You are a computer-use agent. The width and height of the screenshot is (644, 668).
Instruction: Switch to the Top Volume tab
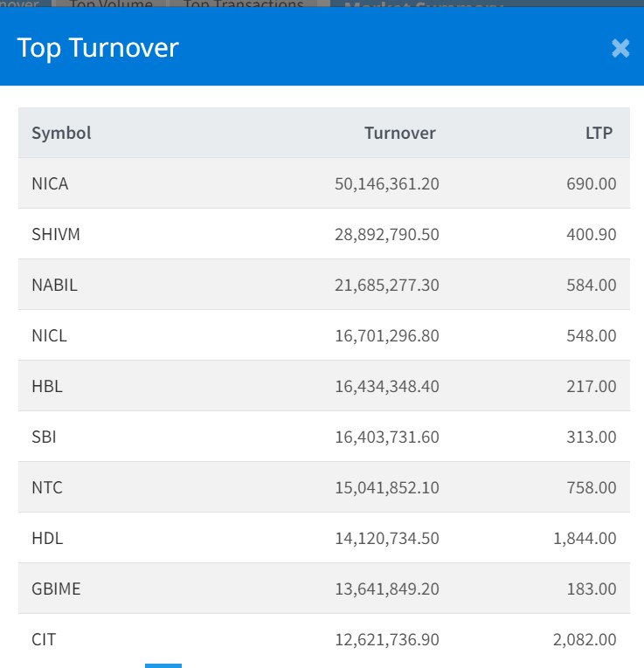110,4
